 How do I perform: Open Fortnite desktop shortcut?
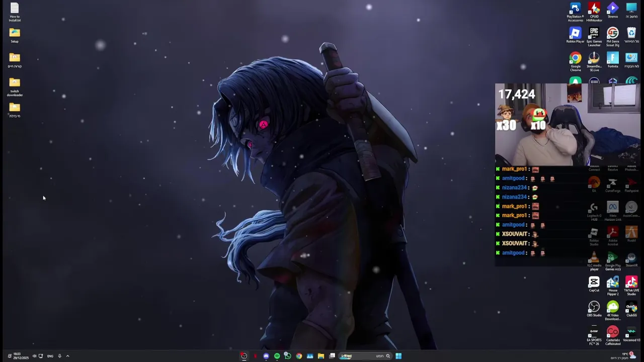(x=612, y=60)
